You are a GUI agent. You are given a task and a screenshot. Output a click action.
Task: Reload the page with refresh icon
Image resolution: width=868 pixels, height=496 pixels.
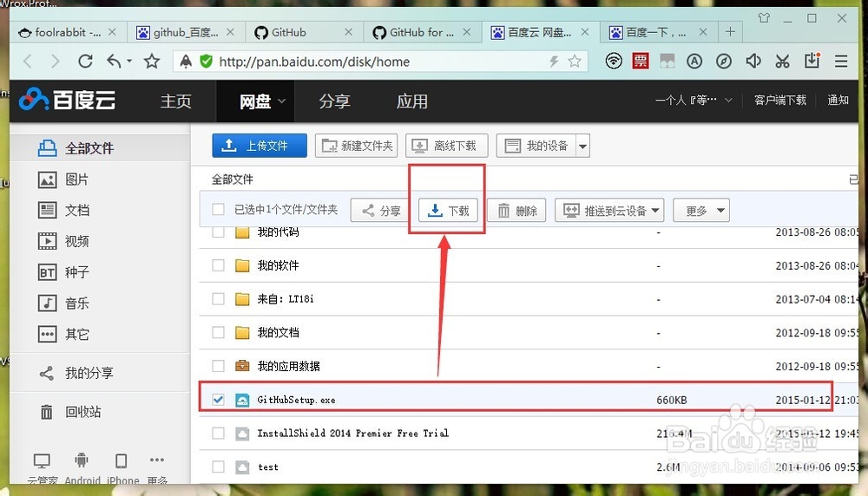[85, 61]
